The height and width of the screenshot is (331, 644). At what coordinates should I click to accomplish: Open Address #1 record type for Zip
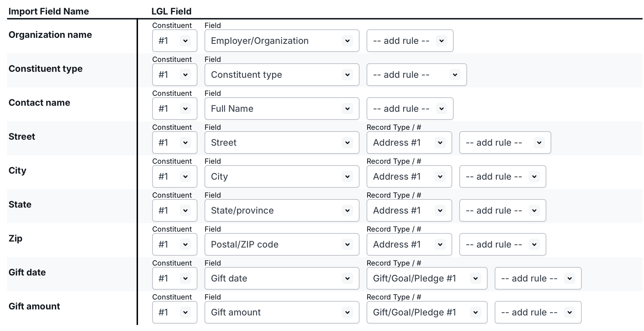[x=409, y=244]
